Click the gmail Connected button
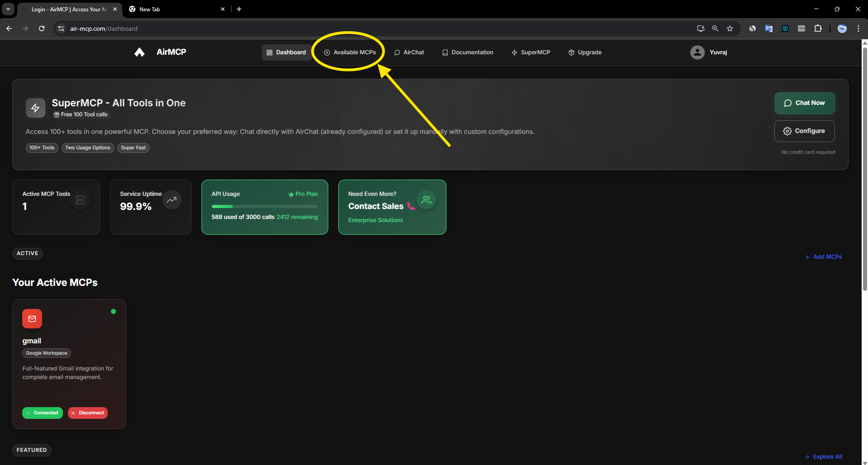 pyautogui.click(x=43, y=413)
